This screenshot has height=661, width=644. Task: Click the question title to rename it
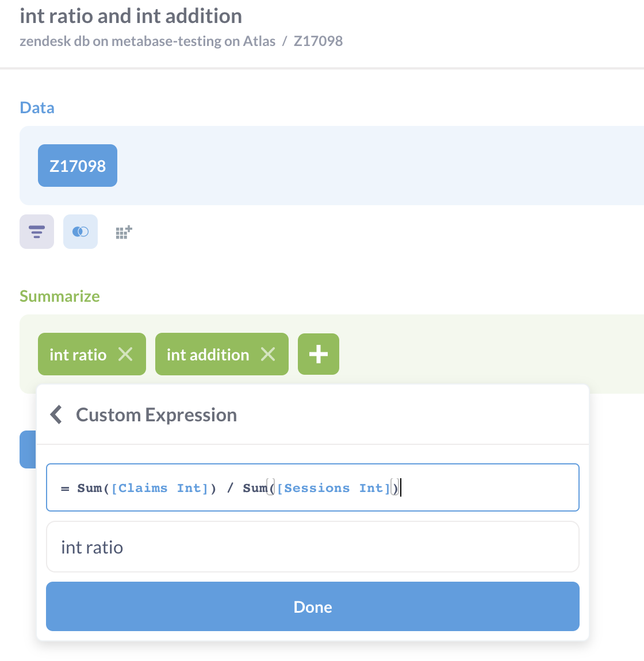point(131,16)
